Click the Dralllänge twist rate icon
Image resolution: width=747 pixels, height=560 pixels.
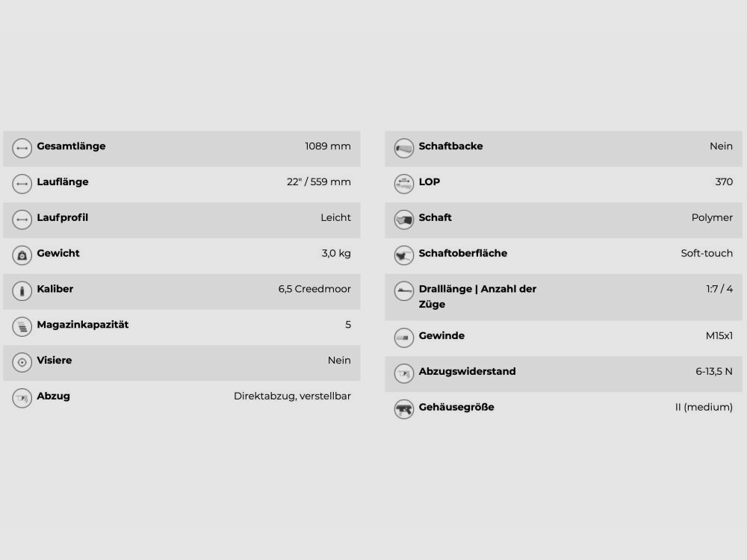tap(404, 290)
